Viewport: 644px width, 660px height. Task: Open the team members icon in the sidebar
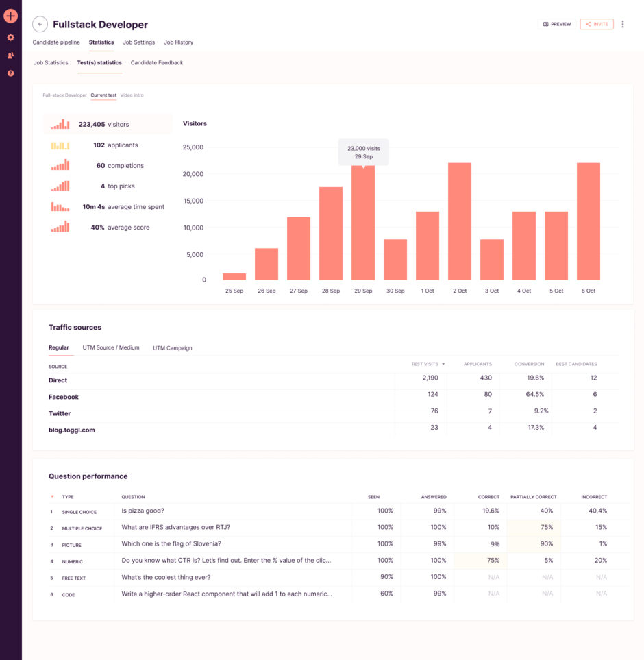pyautogui.click(x=10, y=55)
